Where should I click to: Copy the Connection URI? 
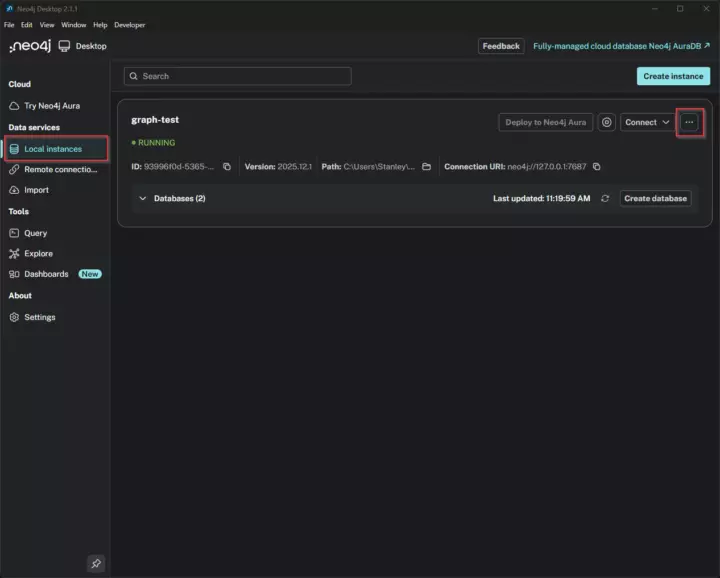pyautogui.click(x=597, y=167)
